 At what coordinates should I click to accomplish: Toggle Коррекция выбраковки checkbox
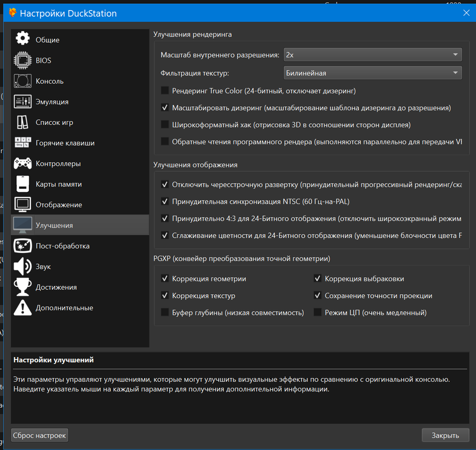[317, 278]
